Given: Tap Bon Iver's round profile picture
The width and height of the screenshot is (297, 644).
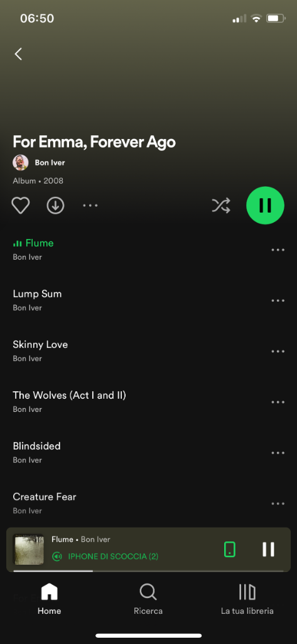Looking at the screenshot, I should 21,163.
